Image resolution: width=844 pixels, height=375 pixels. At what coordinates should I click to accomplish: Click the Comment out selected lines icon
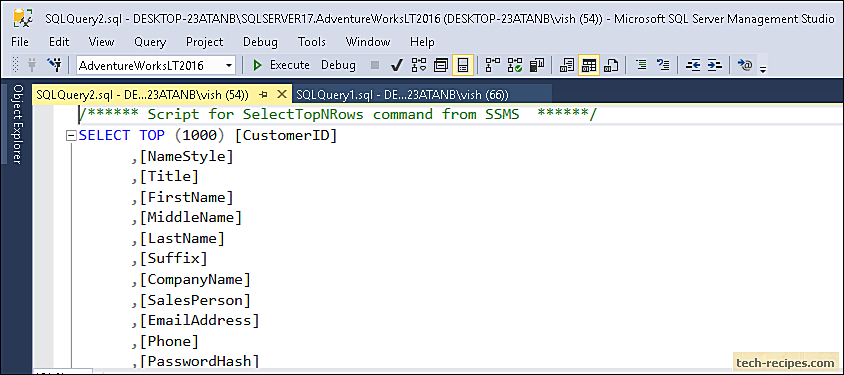pyautogui.click(x=641, y=66)
